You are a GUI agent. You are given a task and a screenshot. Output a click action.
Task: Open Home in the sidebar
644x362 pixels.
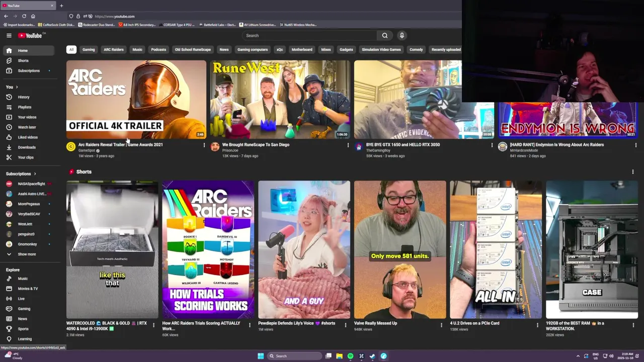click(28, 50)
